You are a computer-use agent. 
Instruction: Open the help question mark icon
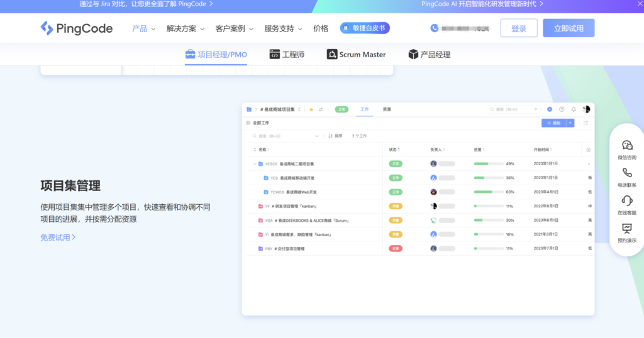click(x=562, y=109)
